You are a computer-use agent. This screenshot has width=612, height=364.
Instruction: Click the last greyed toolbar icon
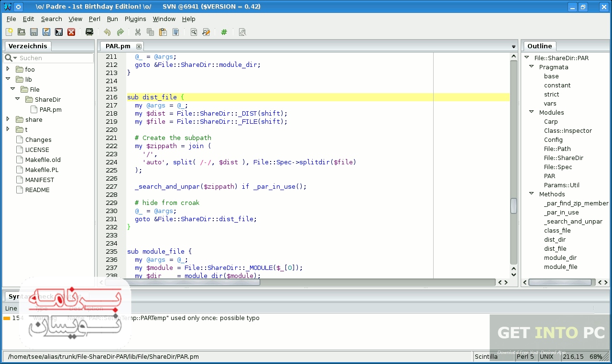point(242,32)
